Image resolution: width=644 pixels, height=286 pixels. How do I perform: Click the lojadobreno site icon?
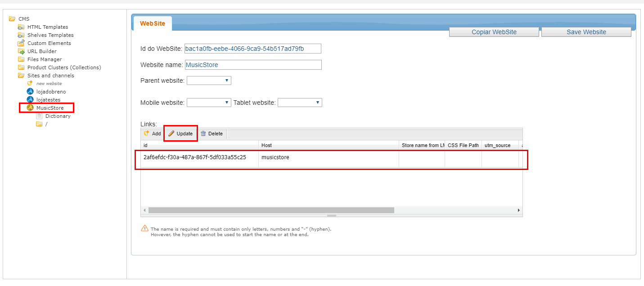click(30, 91)
